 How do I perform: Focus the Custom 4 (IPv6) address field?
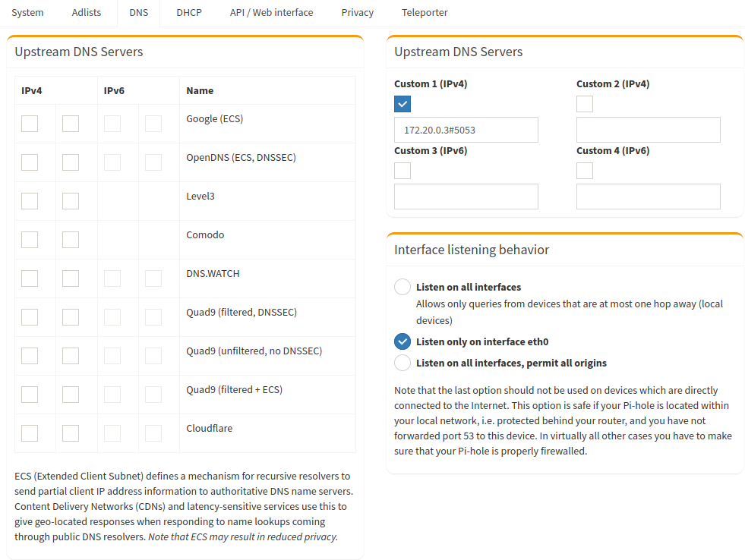click(648, 197)
